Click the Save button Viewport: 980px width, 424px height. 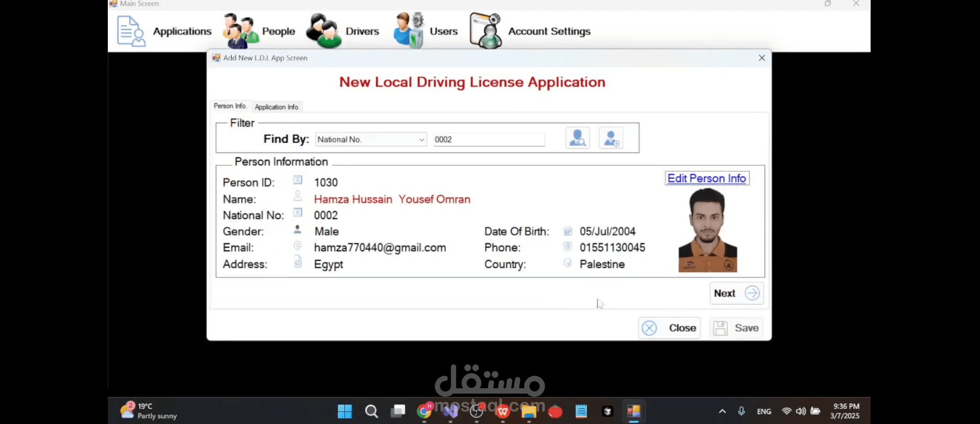[x=736, y=328]
